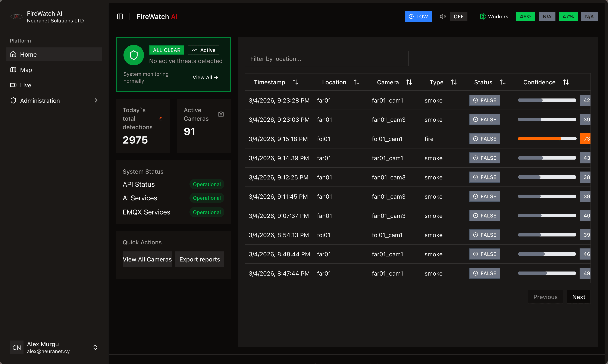This screenshot has width=608, height=364.
Task: Switch the OFF toggle in the header
Action: pos(458,16)
